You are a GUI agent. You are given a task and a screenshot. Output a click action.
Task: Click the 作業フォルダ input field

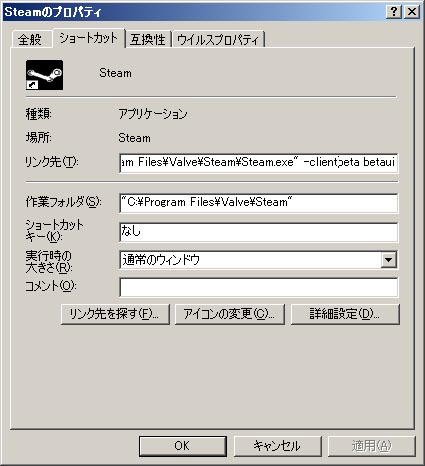pyautogui.click(x=258, y=202)
